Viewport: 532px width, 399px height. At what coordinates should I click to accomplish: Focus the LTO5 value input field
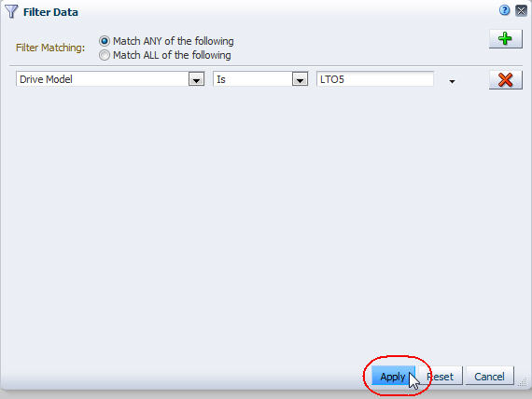pos(375,79)
